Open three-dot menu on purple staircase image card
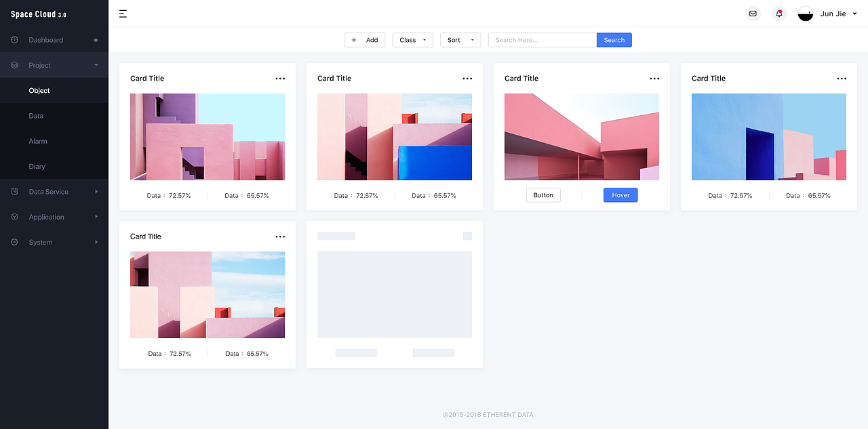Image resolution: width=868 pixels, height=429 pixels. pos(280,79)
